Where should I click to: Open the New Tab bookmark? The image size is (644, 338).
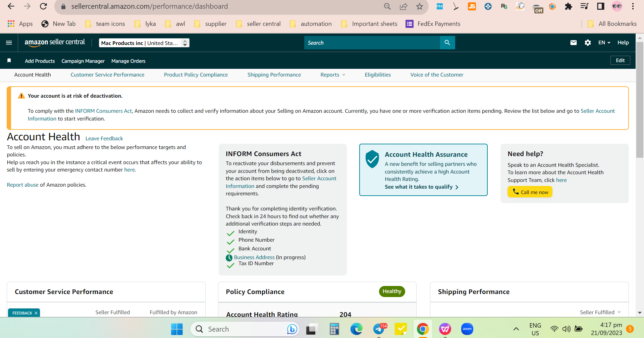[x=59, y=24]
